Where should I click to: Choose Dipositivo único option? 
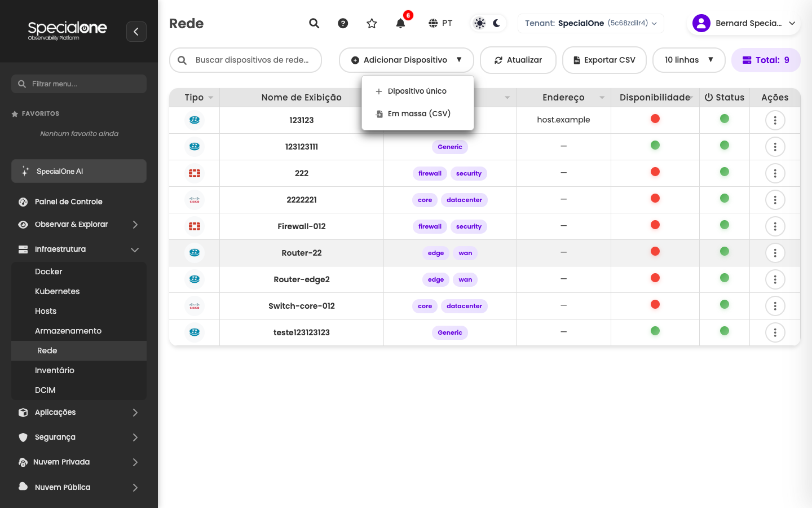point(418,91)
